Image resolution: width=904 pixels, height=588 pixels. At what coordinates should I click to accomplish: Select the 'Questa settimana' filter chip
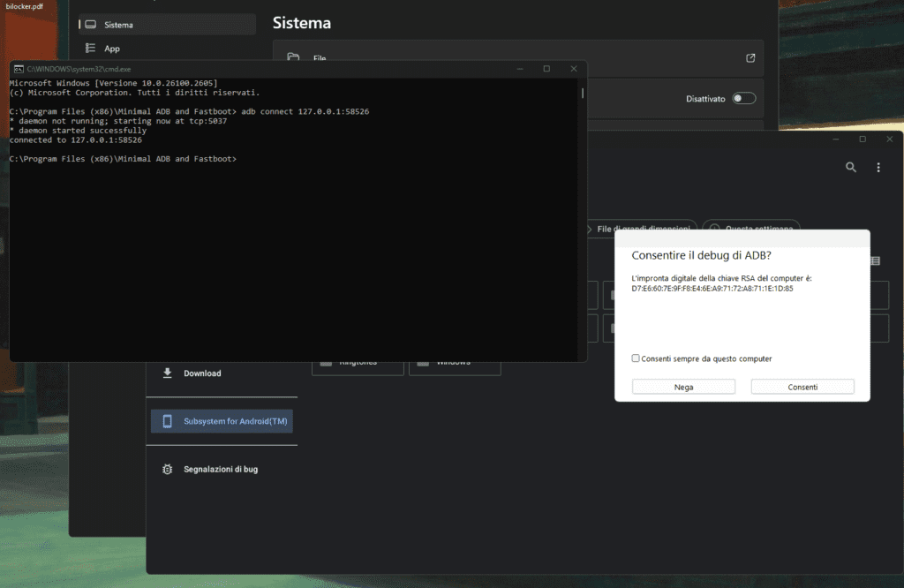[751, 228]
